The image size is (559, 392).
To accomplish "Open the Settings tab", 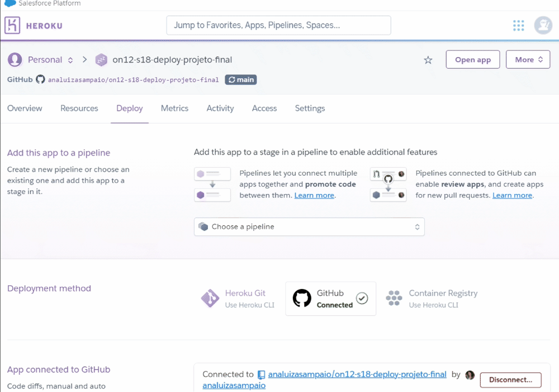I will 310,108.
